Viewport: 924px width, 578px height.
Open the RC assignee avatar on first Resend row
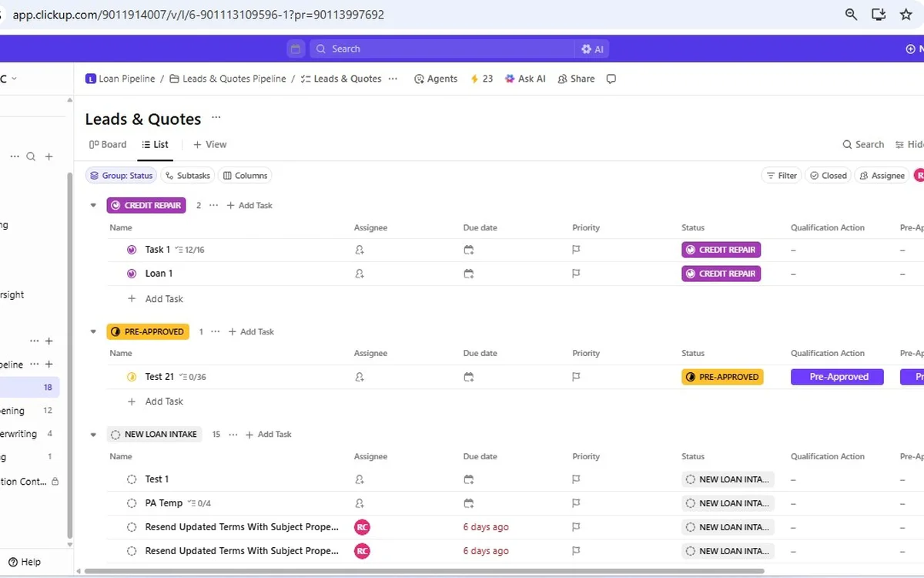[x=362, y=527]
